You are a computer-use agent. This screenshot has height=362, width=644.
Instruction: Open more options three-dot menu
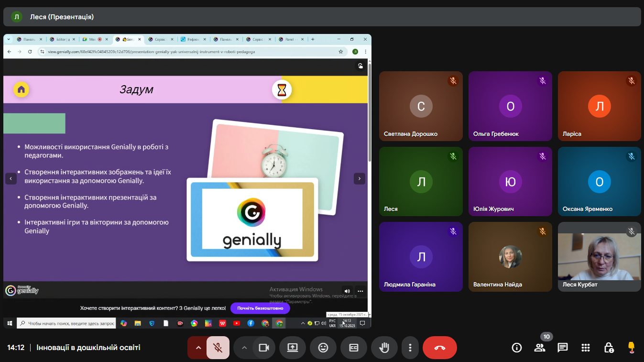point(410,348)
